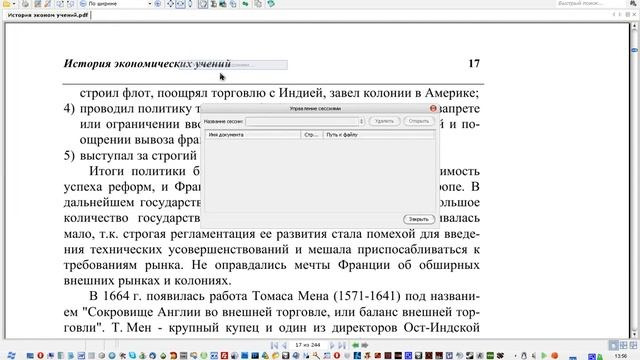Click the 'Закрыть' button in session dialog
The image size is (640, 360).
[x=419, y=219]
